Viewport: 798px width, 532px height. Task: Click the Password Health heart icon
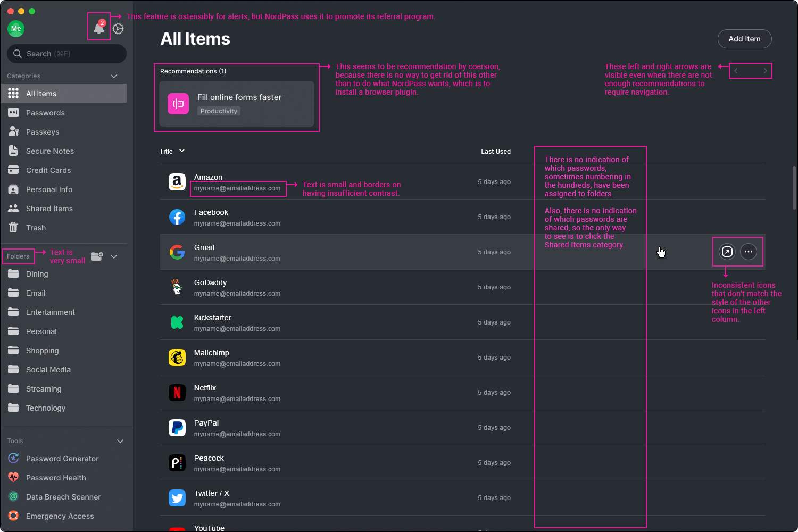[14, 478]
